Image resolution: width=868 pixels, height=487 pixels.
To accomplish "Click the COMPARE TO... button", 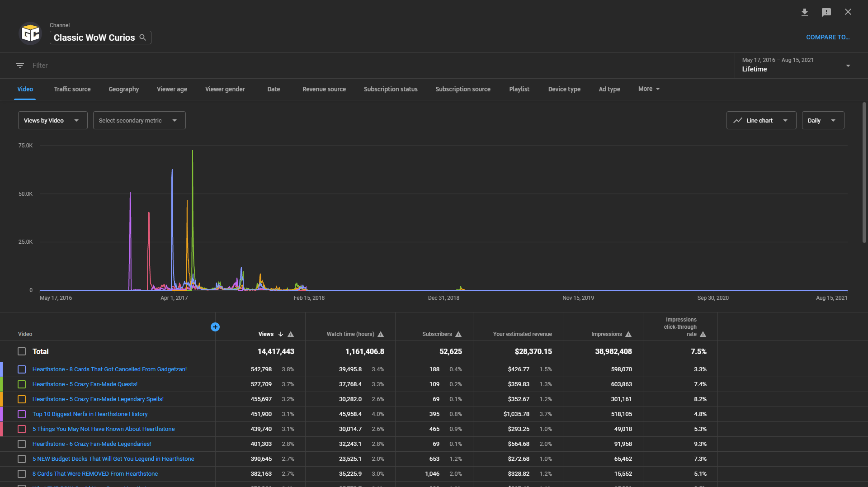I will [x=828, y=37].
